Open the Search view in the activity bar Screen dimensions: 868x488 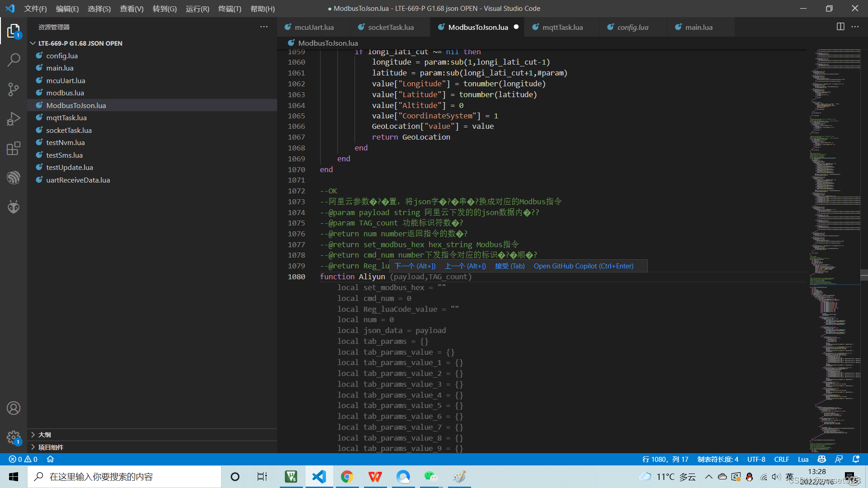click(x=14, y=59)
